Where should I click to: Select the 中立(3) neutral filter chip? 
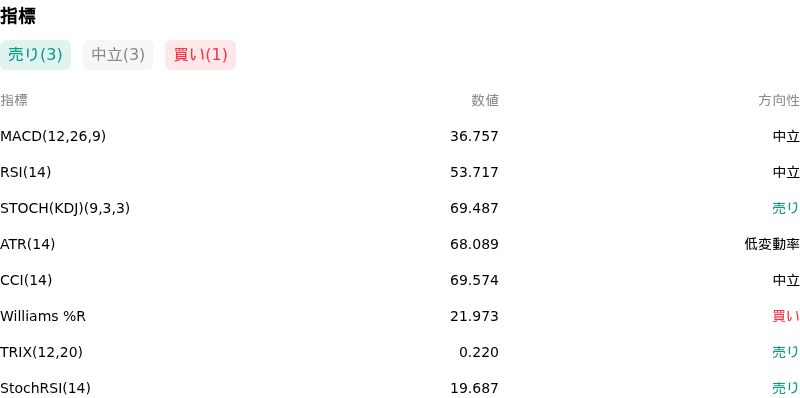pyautogui.click(x=118, y=55)
